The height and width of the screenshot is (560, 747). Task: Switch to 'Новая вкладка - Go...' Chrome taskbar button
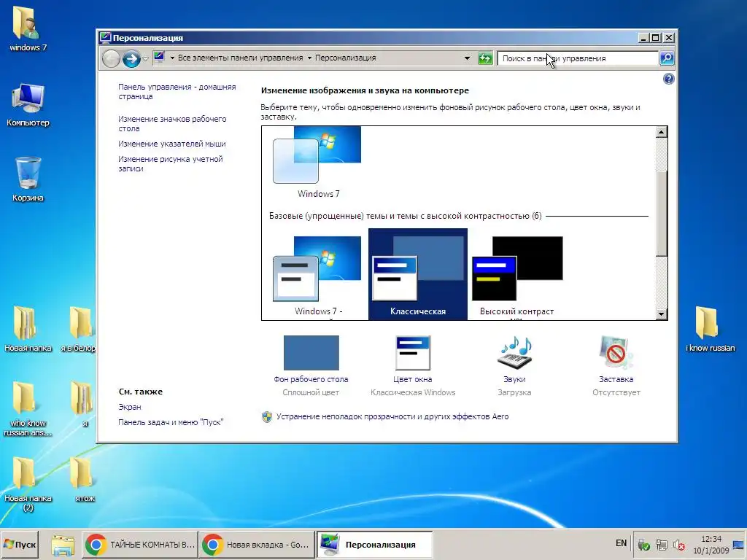pyautogui.click(x=257, y=544)
